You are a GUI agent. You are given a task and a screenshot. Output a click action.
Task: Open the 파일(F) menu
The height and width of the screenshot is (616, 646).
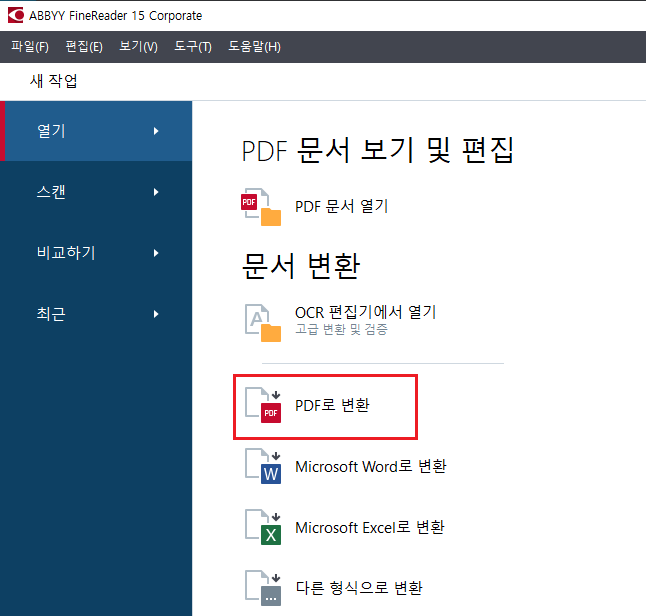[30, 47]
